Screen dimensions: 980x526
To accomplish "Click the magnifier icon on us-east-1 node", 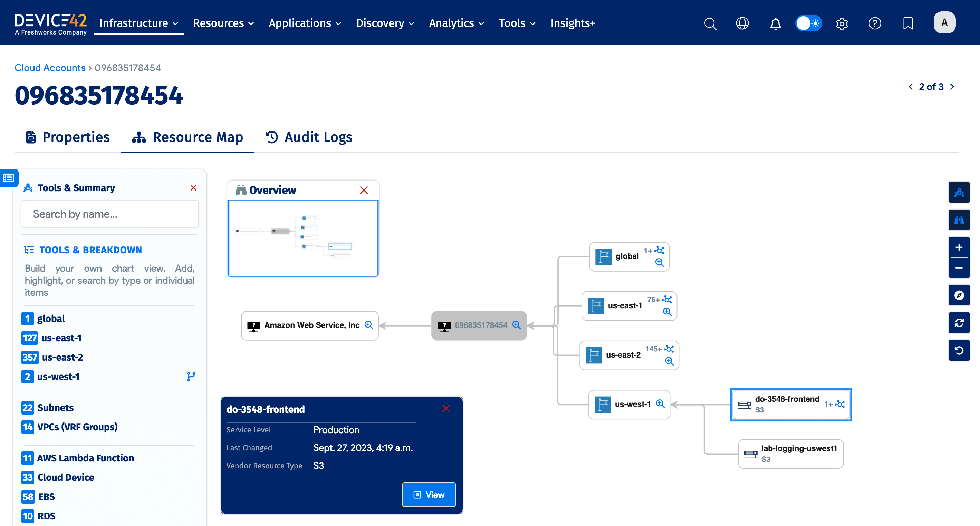I will [667, 312].
